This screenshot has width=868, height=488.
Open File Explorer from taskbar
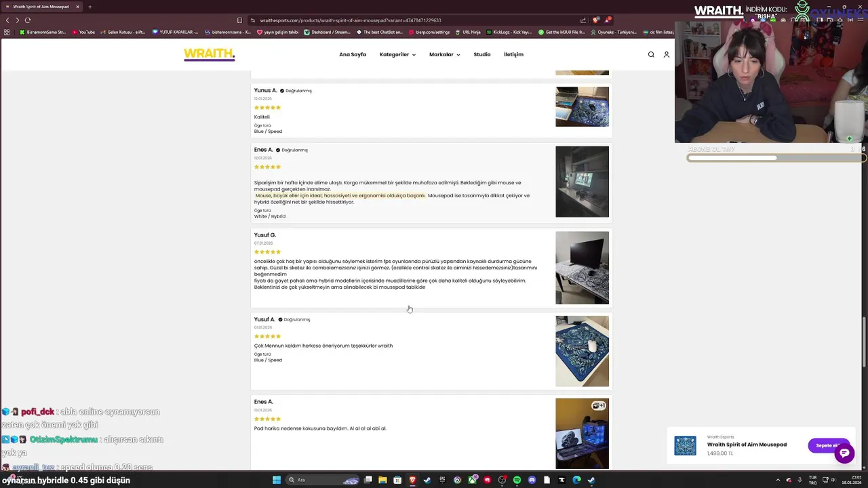[382, 480]
